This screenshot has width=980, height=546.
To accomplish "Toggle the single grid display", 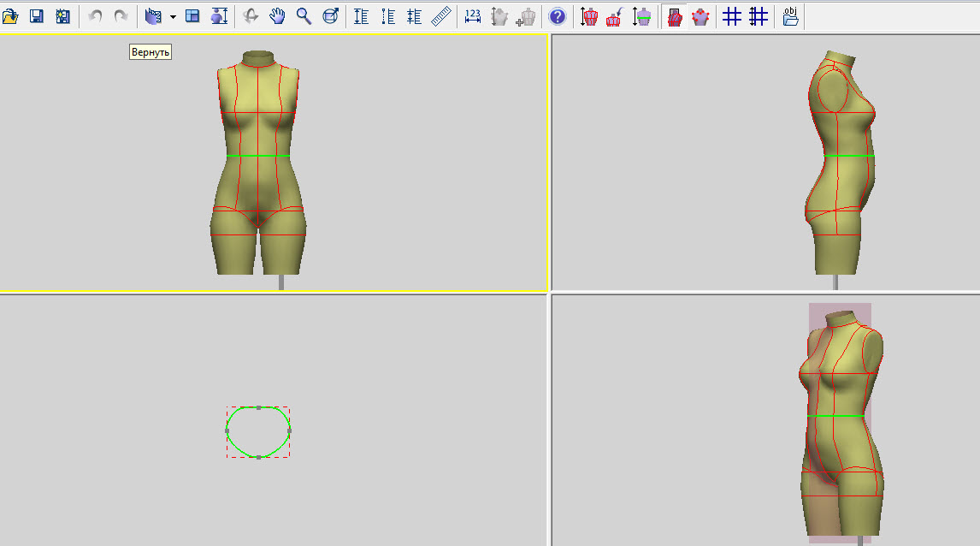I will (x=731, y=16).
